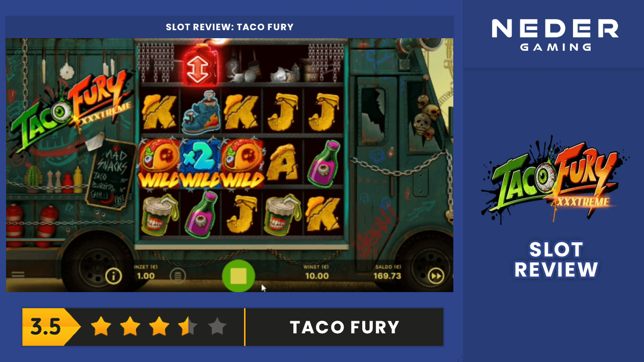Screen dimensions: 644x362
Task: Select the grey fifth star
Action: [217, 327]
